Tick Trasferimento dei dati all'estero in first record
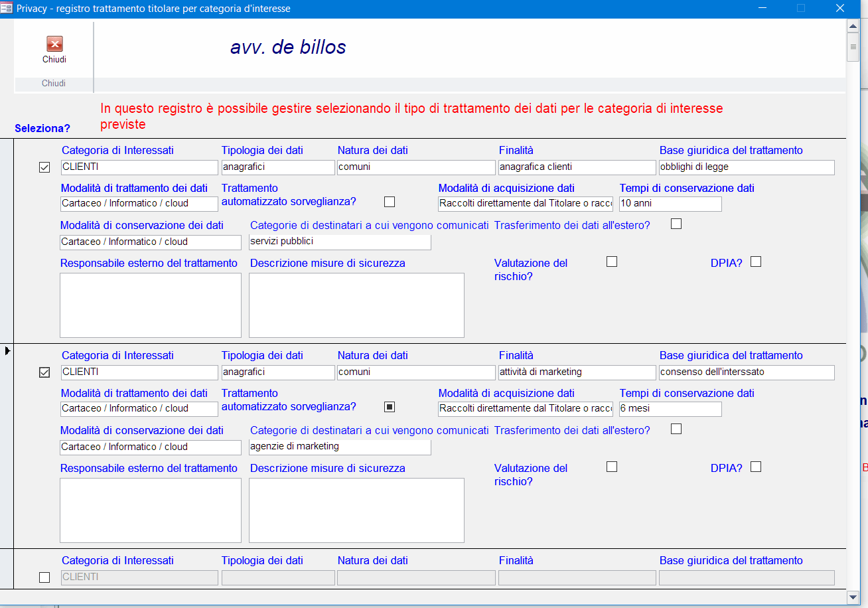 click(676, 224)
